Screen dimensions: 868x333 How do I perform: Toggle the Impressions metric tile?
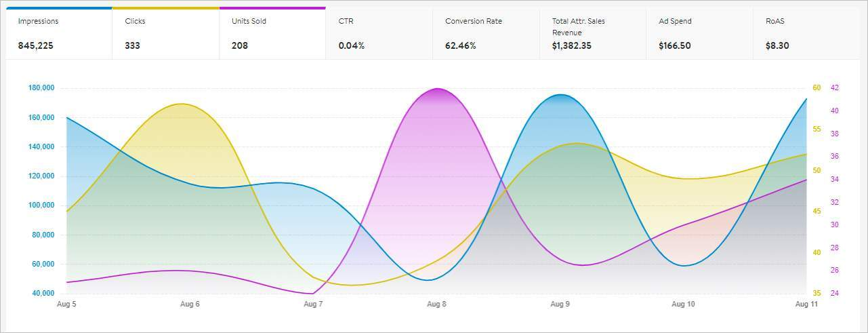[59, 33]
